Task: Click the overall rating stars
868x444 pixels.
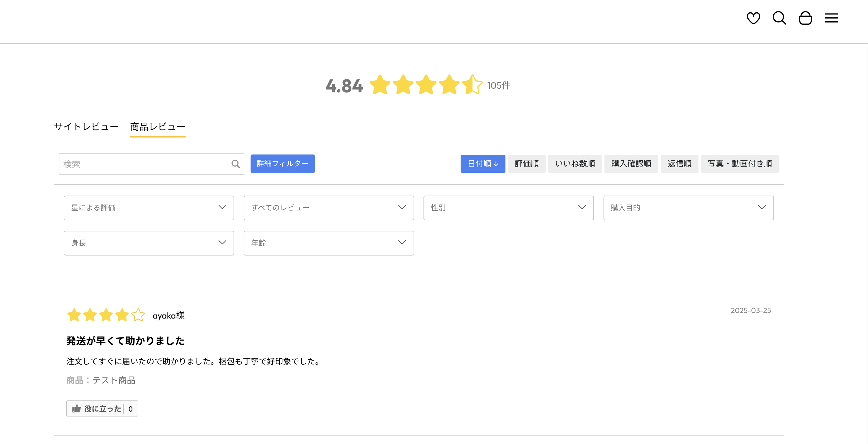Action: 426,85
